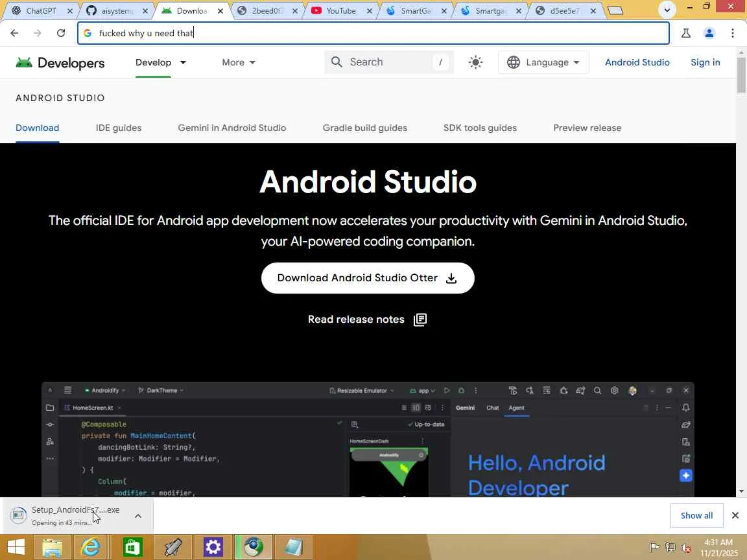
Task: Click Download Android Studio Otter button
Action: pyautogui.click(x=368, y=278)
